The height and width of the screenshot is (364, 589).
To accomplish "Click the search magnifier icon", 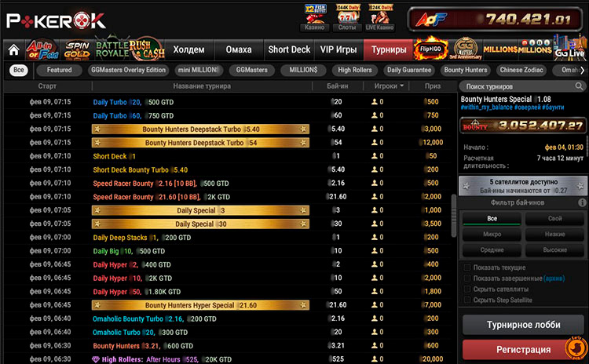I will (x=579, y=86).
